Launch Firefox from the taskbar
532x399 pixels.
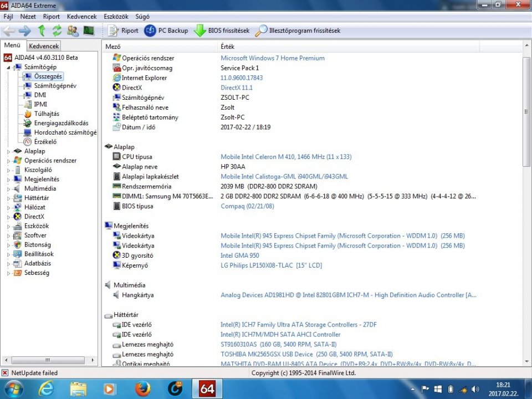pos(142,389)
